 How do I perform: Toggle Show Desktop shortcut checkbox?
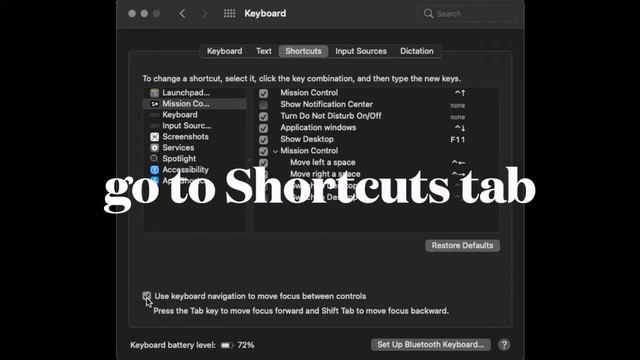[264, 140]
